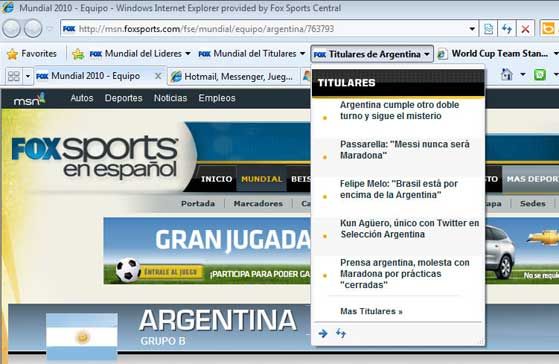Viewport: 559px width, 364px height.
Task: Click the browser Forward button
Action: coord(33,29)
